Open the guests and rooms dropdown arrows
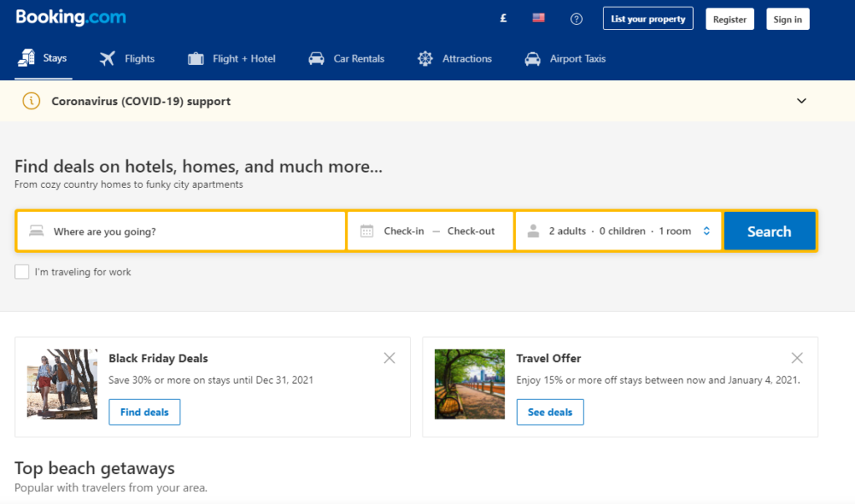This screenshot has height=504, width=855. coord(706,231)
